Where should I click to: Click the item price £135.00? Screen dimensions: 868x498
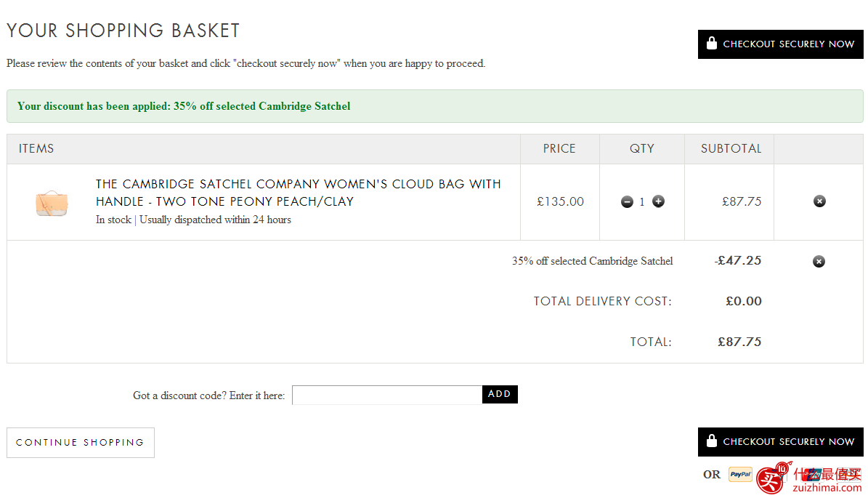click(560, 201)
